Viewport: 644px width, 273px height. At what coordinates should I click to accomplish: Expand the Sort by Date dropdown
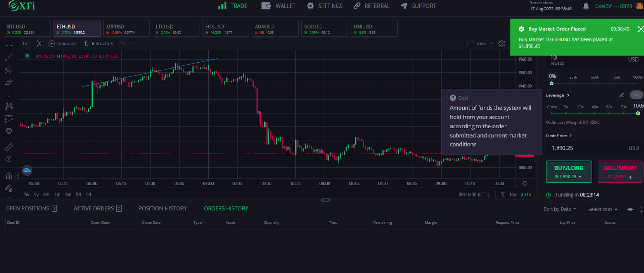[560, 209]
